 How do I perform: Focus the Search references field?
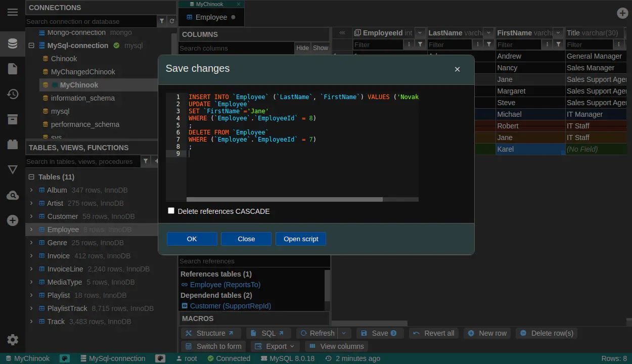point(254,261)
